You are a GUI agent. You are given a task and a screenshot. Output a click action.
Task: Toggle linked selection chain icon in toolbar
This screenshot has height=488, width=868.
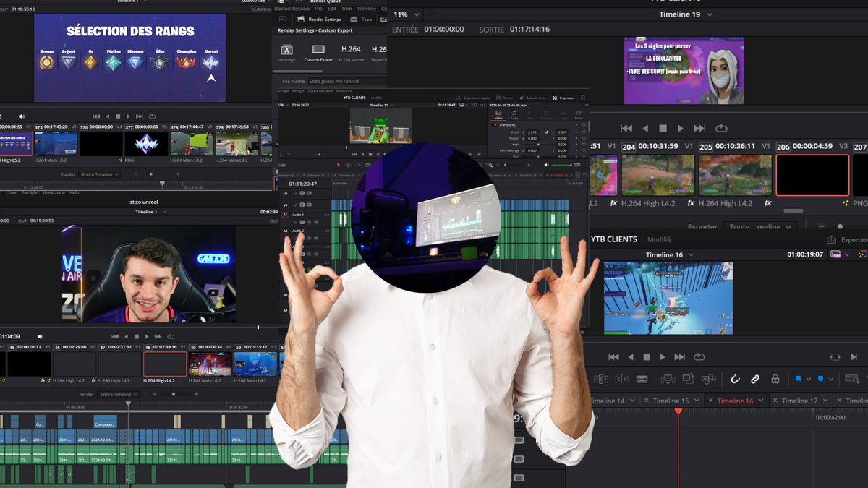pyautogui.click(x=755, y=379)
